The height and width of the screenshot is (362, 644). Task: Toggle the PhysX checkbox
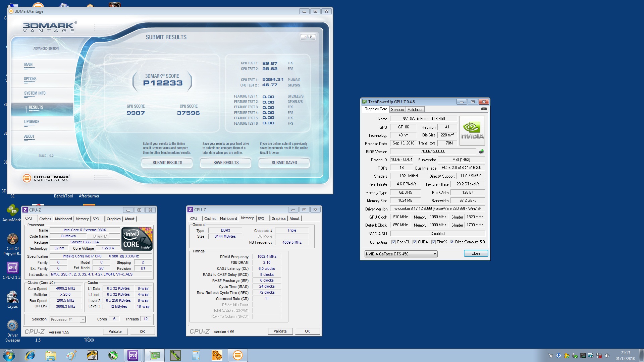pos(433,242)
